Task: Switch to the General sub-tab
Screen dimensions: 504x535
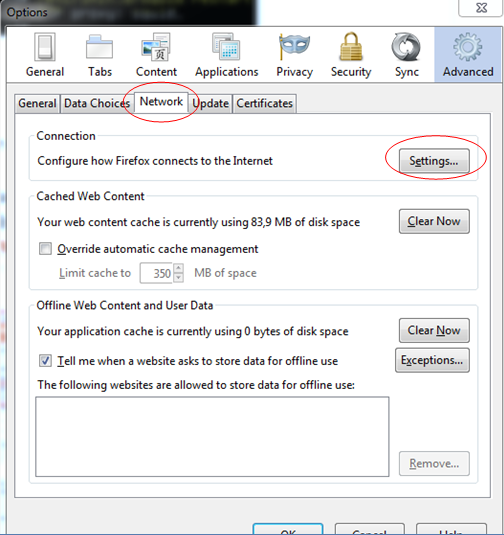Action: [x=37, y=103]
